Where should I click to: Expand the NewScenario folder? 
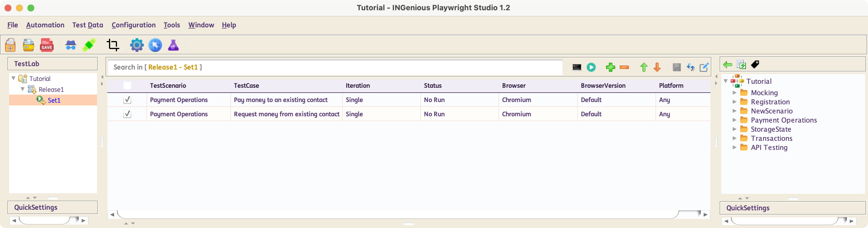[734, 111]
